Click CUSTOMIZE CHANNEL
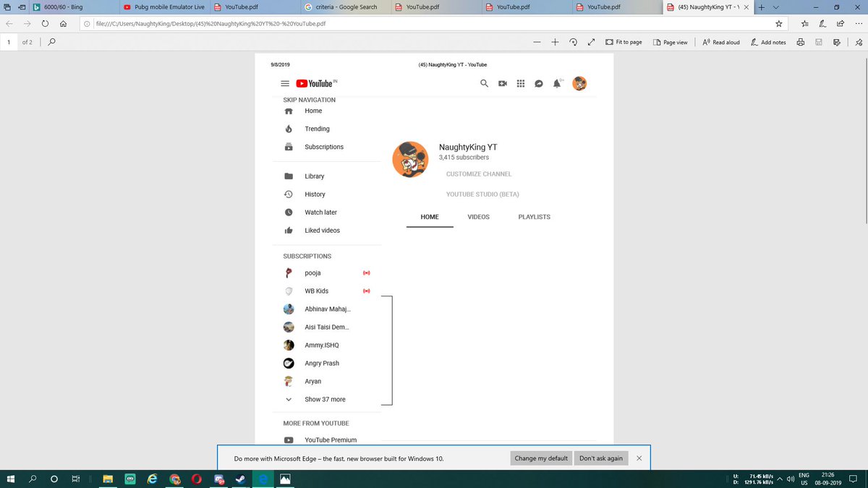 (x=478, y=174)
